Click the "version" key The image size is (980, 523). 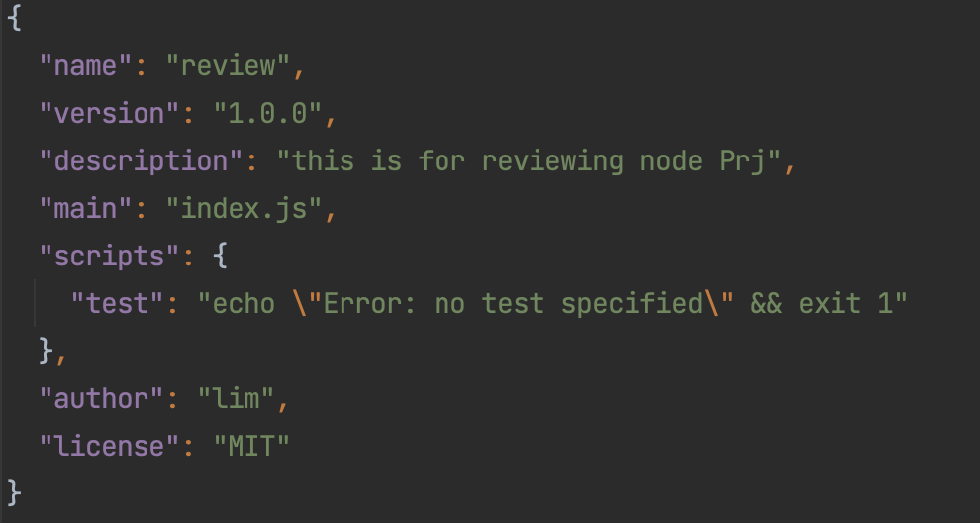(109, 114)
